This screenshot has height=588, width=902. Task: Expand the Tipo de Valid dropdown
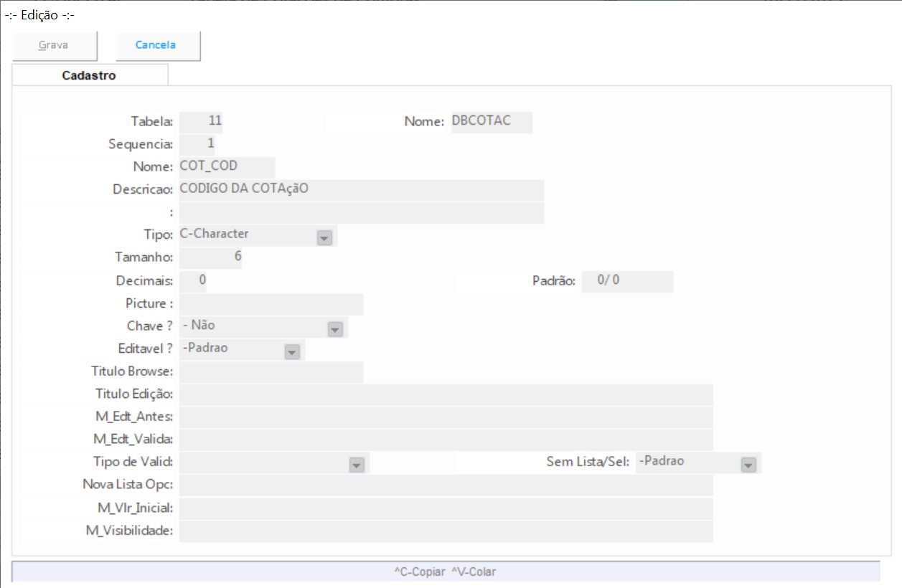357,465
